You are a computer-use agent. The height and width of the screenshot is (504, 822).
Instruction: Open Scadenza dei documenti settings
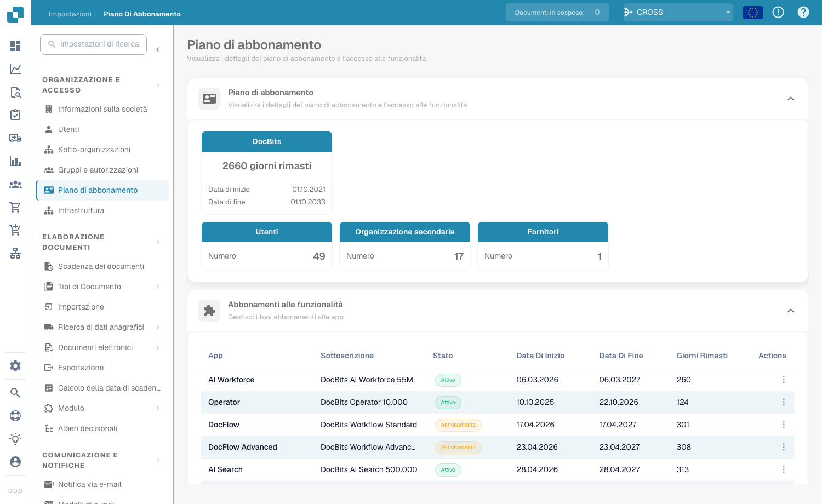pos(102,266)
